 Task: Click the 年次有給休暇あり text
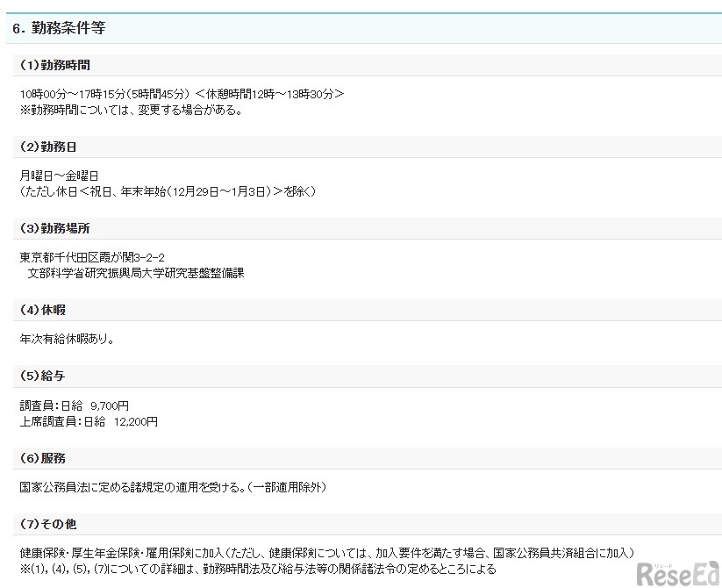click(67, 339)
